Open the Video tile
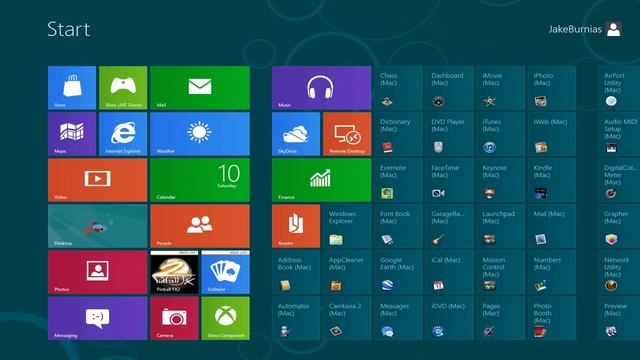The width and height of the screenshot is (640, 360). [x=98, y=180]
